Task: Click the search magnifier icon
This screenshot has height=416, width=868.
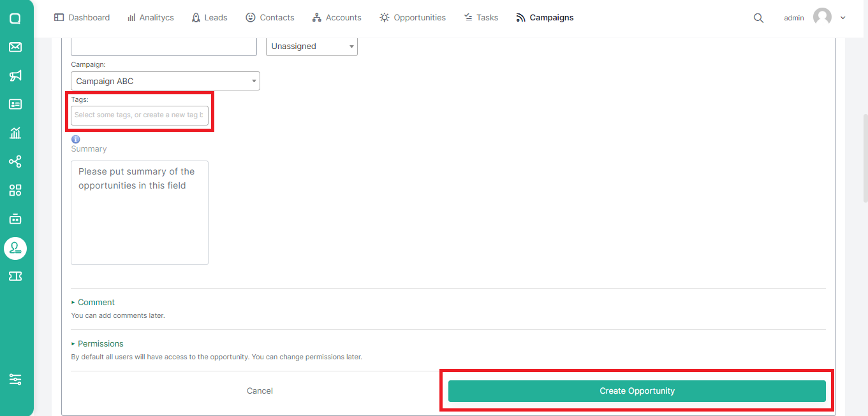Action: tap(758, 18)
